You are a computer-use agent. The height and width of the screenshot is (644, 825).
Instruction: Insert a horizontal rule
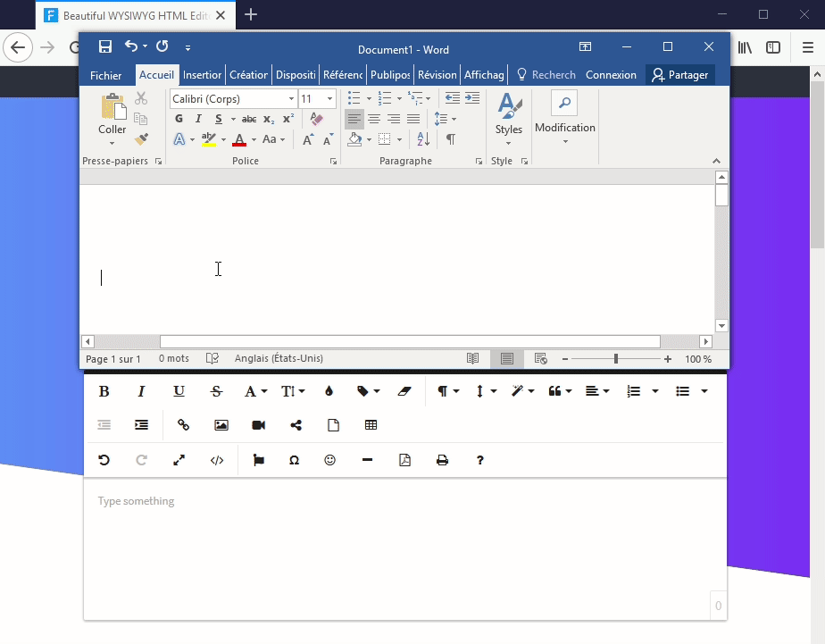(x=366, y=460)
